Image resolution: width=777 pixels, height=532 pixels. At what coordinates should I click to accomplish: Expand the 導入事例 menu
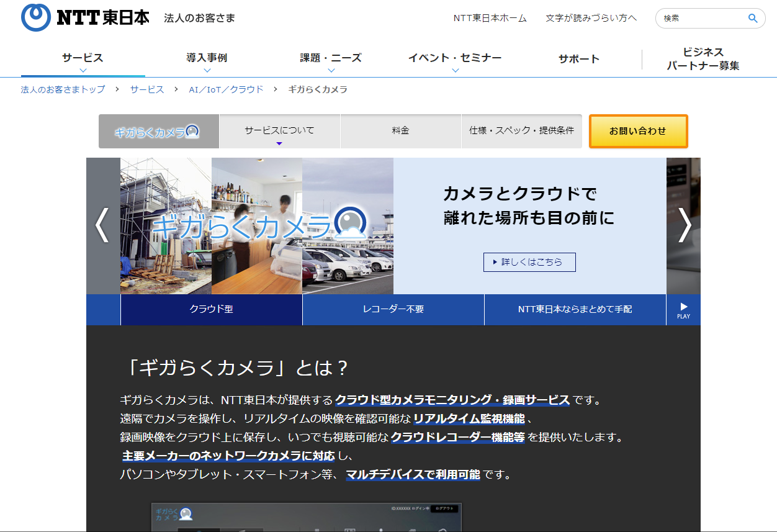pos(207,61)
